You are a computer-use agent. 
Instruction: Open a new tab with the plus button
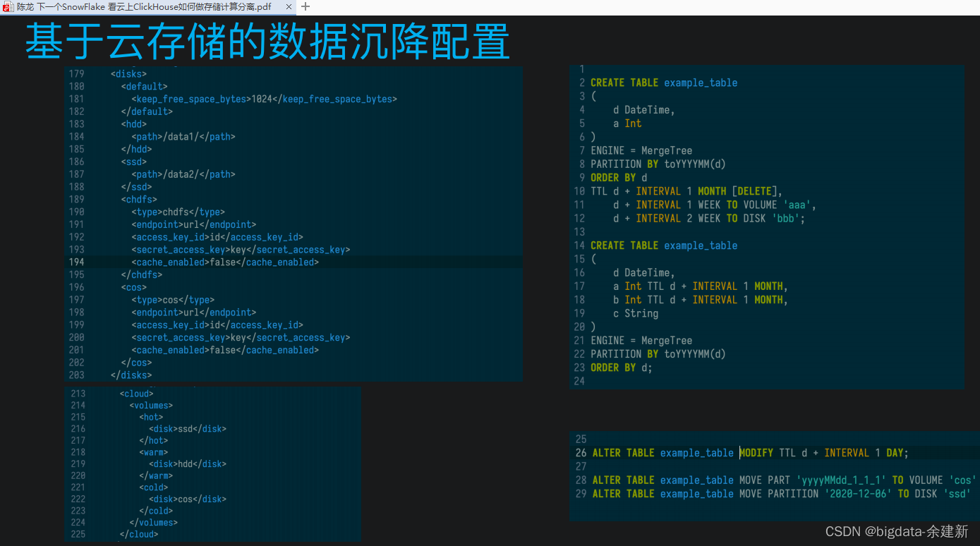(x=306, y=6)
